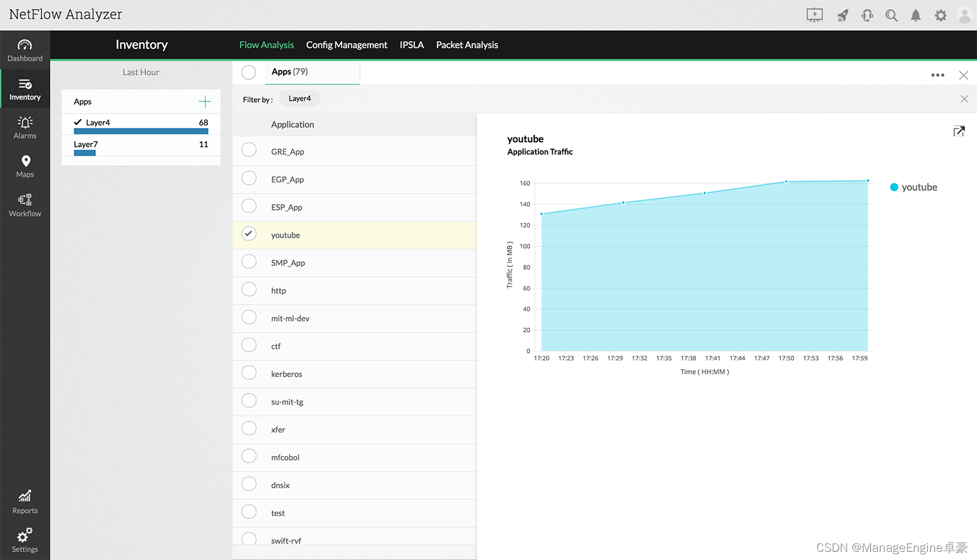Check the dnsix row checkbox
This screenshot has width=977, height=560.
click(249, 484)
